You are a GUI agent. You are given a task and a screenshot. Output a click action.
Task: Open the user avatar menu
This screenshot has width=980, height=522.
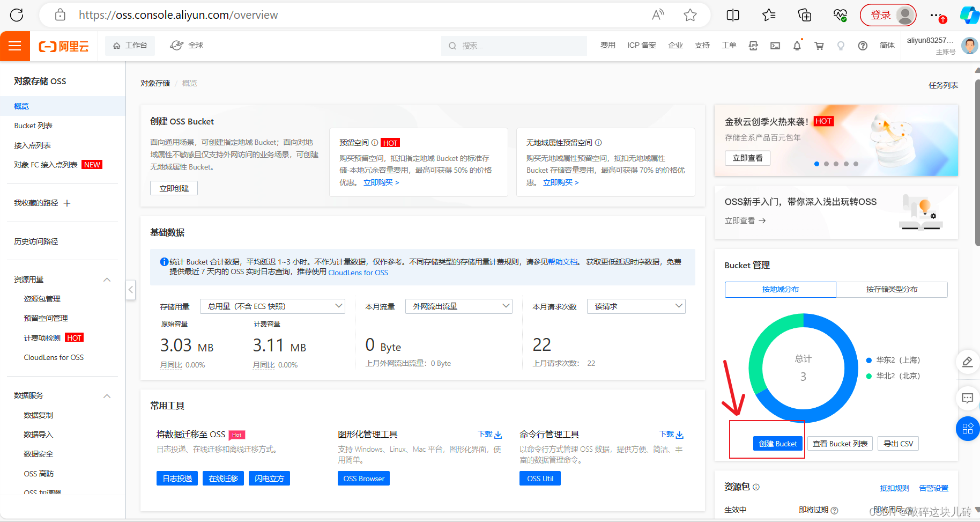point(969,46)
